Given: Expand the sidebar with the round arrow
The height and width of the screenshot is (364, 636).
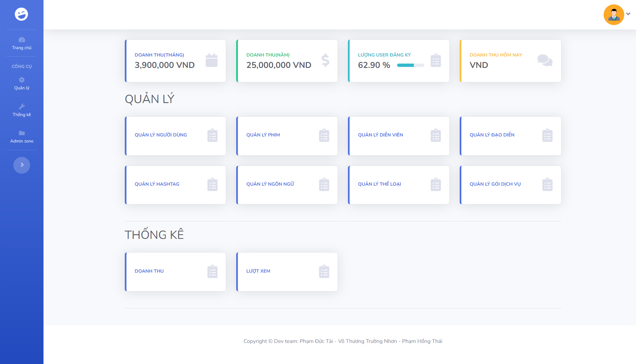Looking at the screenshot, I should pos(22,165).
